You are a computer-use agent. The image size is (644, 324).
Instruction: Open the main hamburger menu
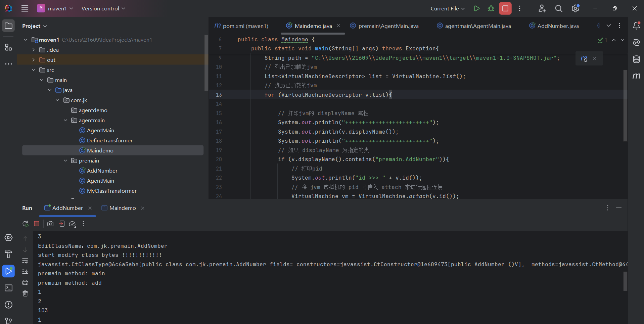pyautogui.click(x=25, y=8)
